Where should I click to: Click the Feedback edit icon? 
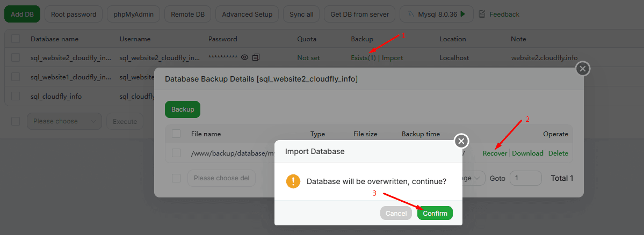click(x=482, y=14)
